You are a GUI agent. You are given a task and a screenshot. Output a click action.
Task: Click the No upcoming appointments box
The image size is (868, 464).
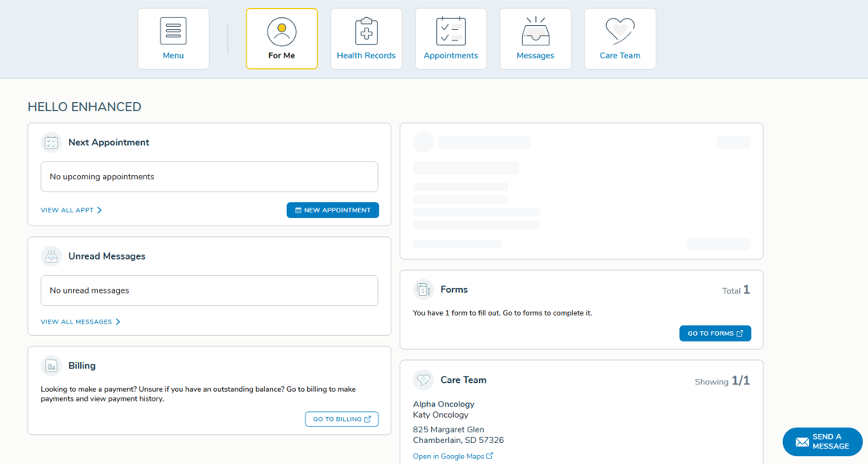click(209, 177)
